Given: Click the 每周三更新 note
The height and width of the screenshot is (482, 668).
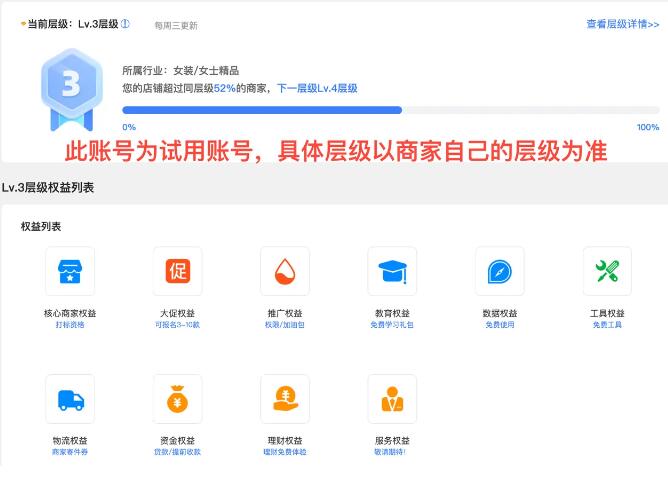Looking at the screenshot, I should [x=176, y=26].
